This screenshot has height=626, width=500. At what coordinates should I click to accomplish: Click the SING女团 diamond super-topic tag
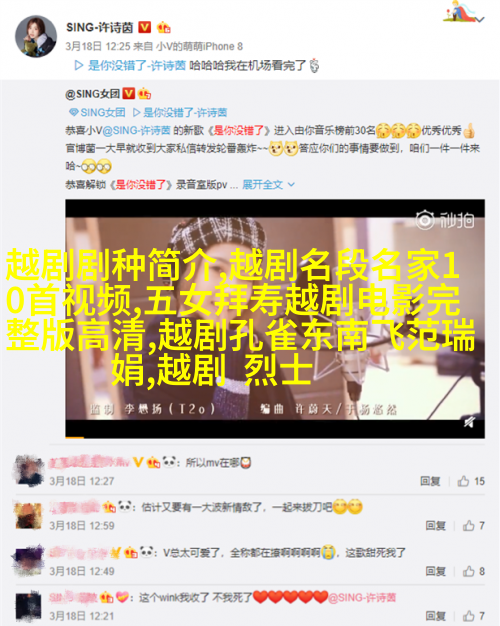tap(97, 113)
